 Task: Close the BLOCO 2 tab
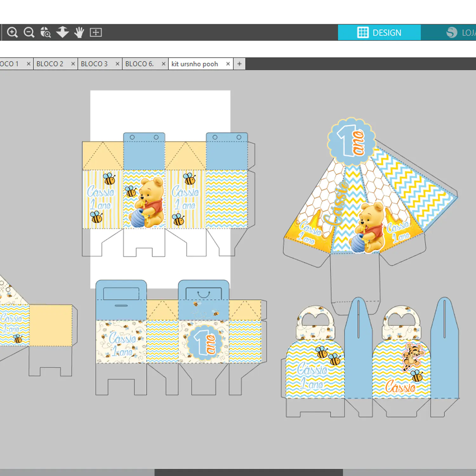[73, 64]
